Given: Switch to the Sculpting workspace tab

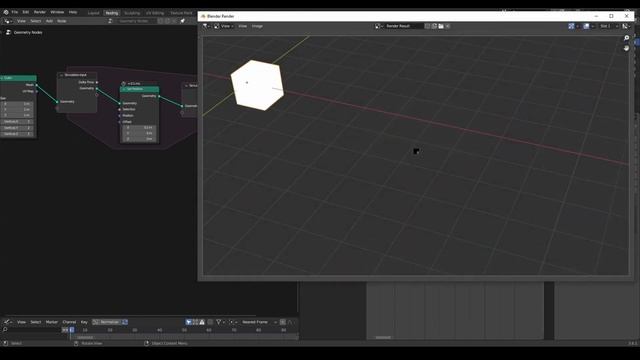Looking at the screenshot, I should pos(131,13).
